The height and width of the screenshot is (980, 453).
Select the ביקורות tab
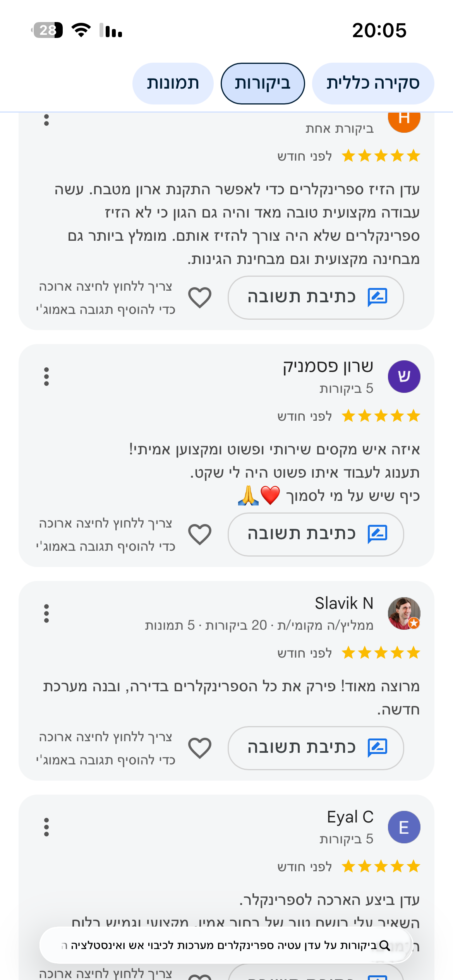(x=263, y=84)
